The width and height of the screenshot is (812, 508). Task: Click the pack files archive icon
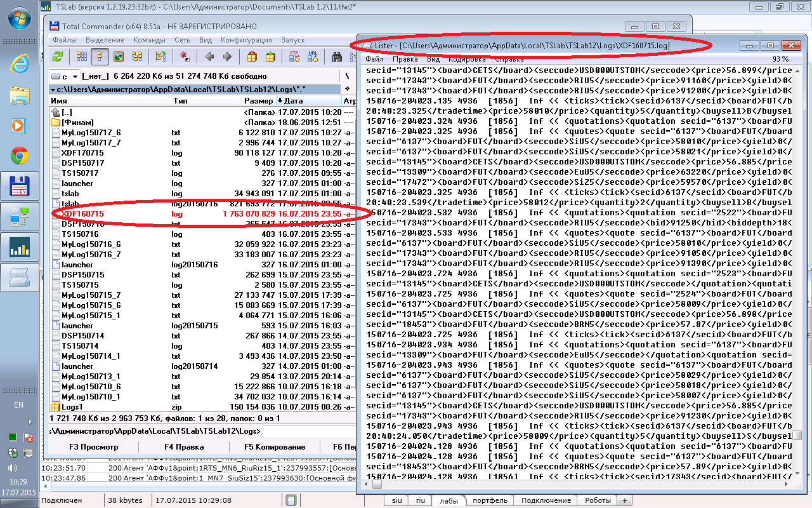(x=252, y=57)
